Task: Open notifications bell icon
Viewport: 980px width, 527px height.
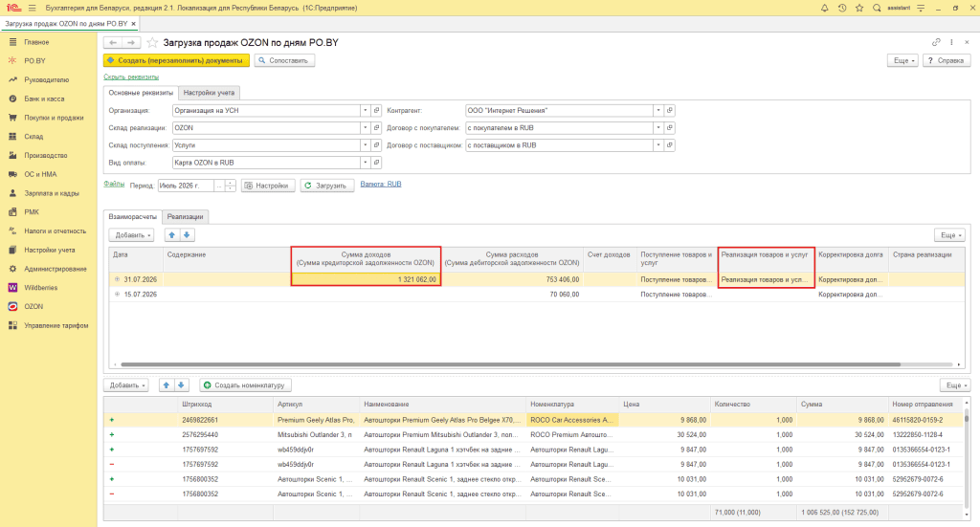Action: click(x=824, y=8)
